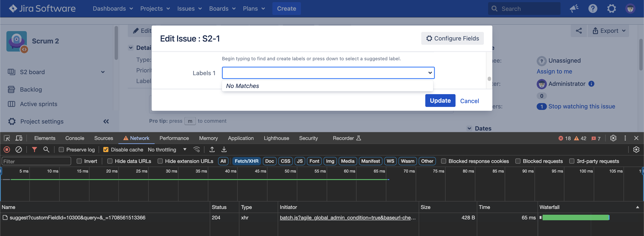Toggle the device toolbar icon
The width and height of the screenshot is (644, 236).
19,138
